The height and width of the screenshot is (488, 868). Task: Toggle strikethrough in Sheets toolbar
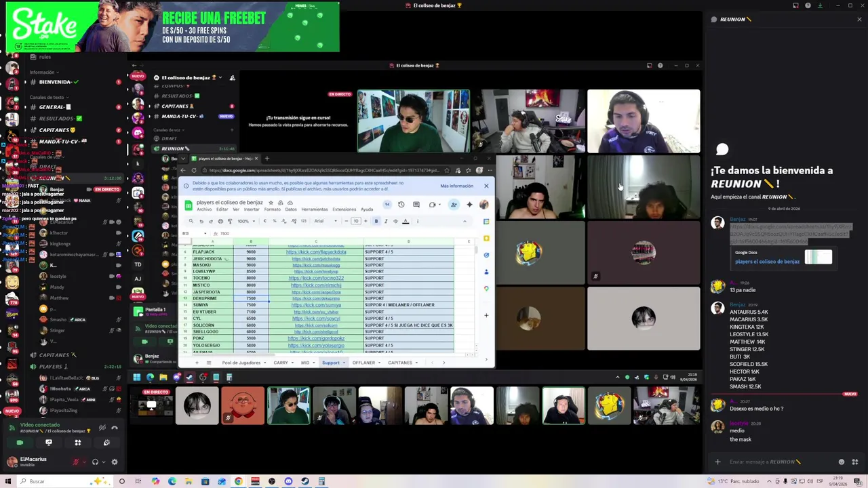pos(395,221)
